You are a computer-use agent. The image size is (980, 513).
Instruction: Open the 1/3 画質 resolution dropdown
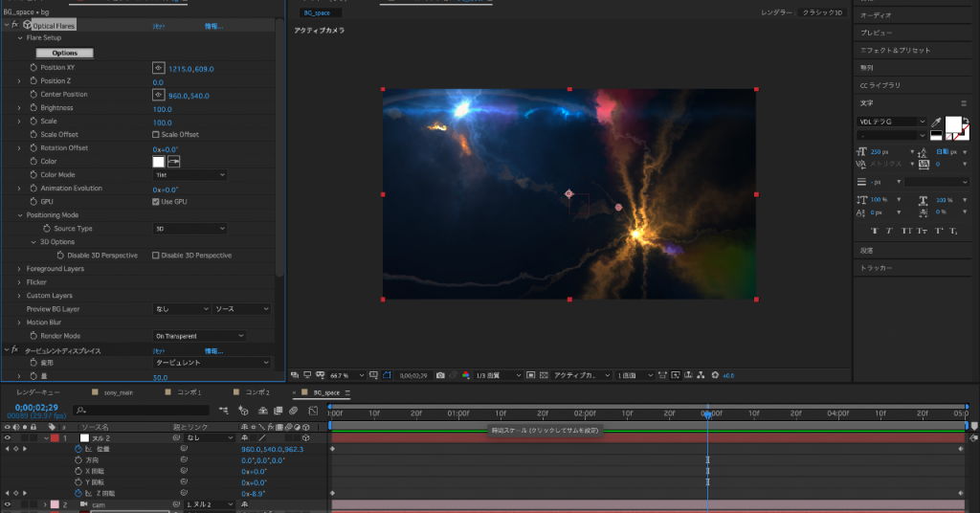click(498, 375)
